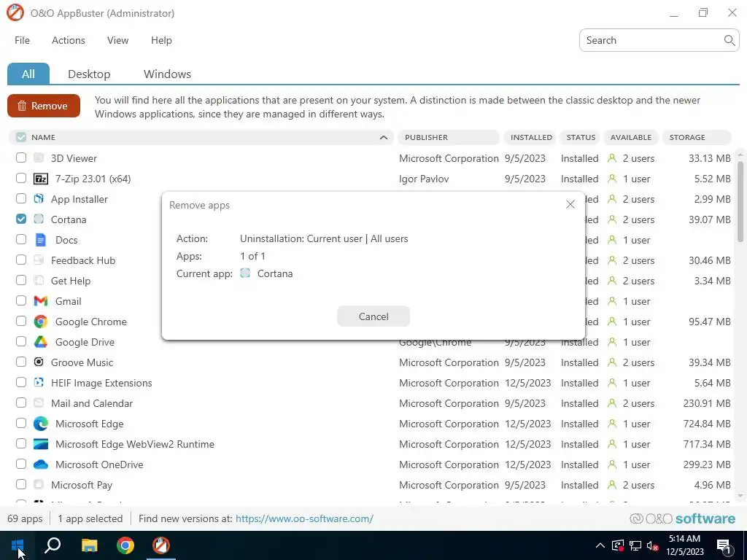The width and height of the screenshot is (747, 560).
Task: Sort by PUBLISHER column header
Action: (x=449, y=137)
